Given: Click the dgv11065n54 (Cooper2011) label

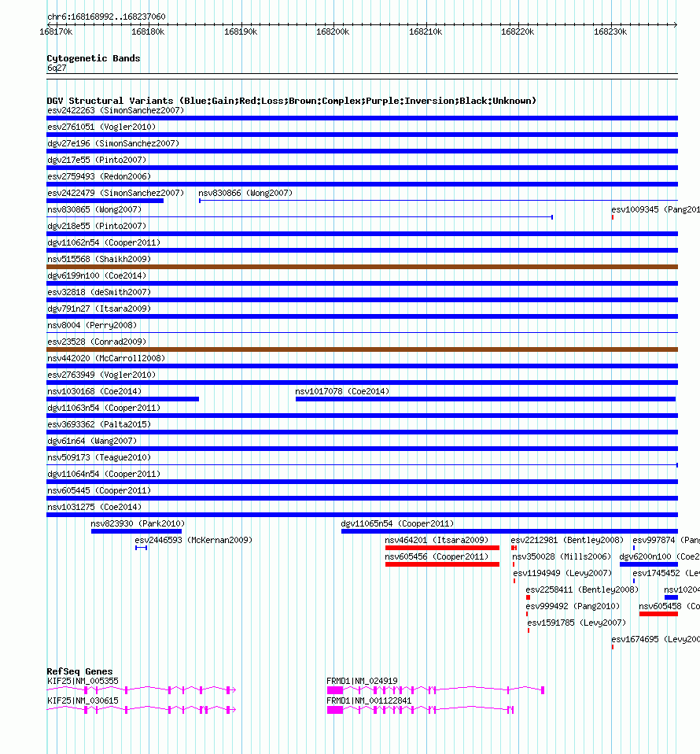Looking at the screenshot, I should [x=397, y=523].
